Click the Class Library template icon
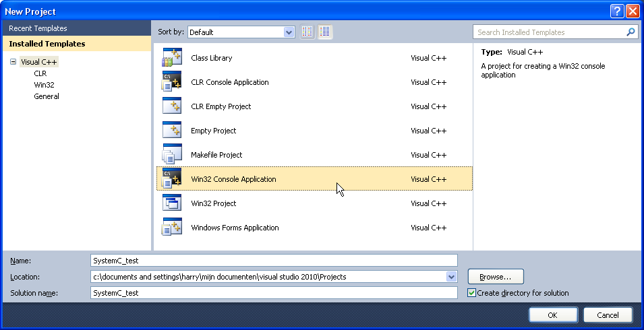This screenshot has height=330, width=644. pyautogui.click(x=172, y=58)
